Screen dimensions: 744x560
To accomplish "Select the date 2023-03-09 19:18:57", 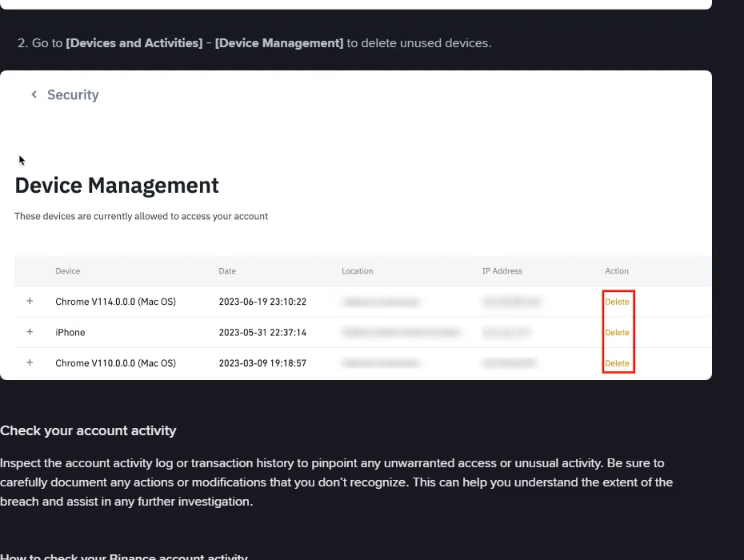I will tap(262, 363).
